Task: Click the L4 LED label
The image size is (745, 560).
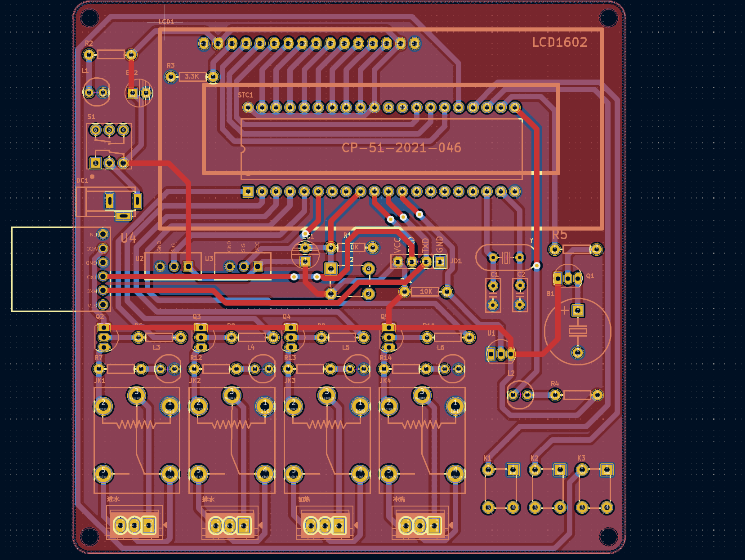Action: tap(251, 347)
